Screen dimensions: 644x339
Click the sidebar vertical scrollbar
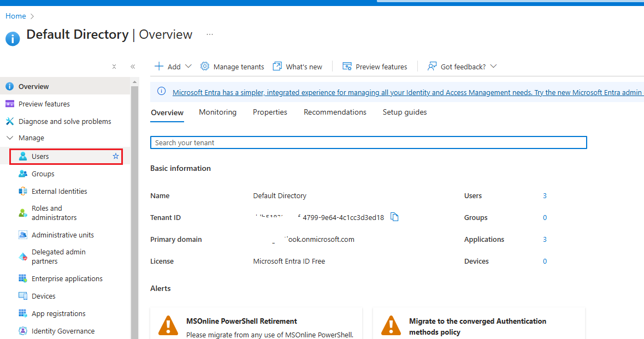134,218
